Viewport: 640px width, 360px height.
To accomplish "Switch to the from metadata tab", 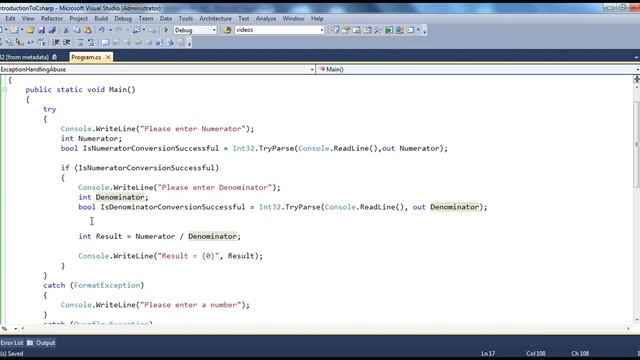I will coord(24,58).
